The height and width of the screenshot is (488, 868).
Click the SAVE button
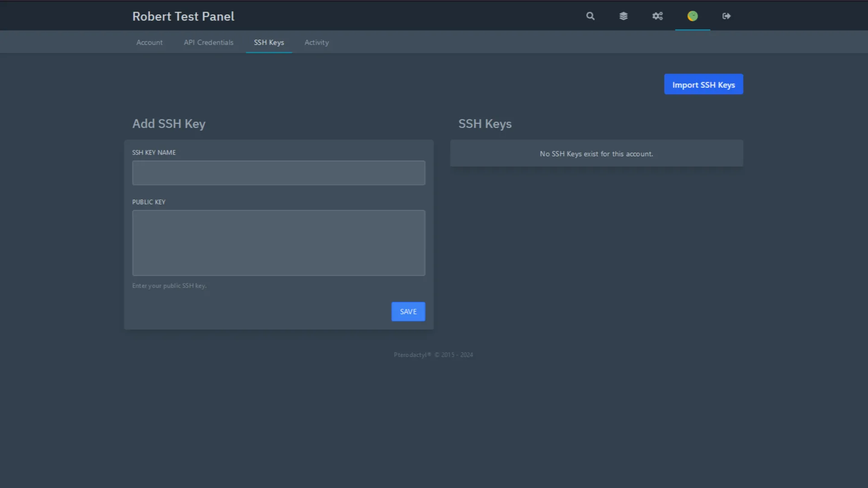click(x=408, y=312)
